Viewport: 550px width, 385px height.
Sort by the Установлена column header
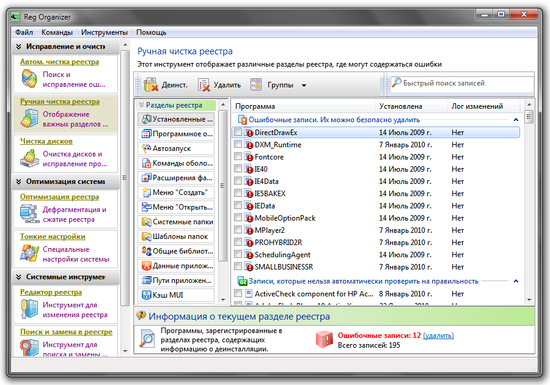(x=411, y=106)
